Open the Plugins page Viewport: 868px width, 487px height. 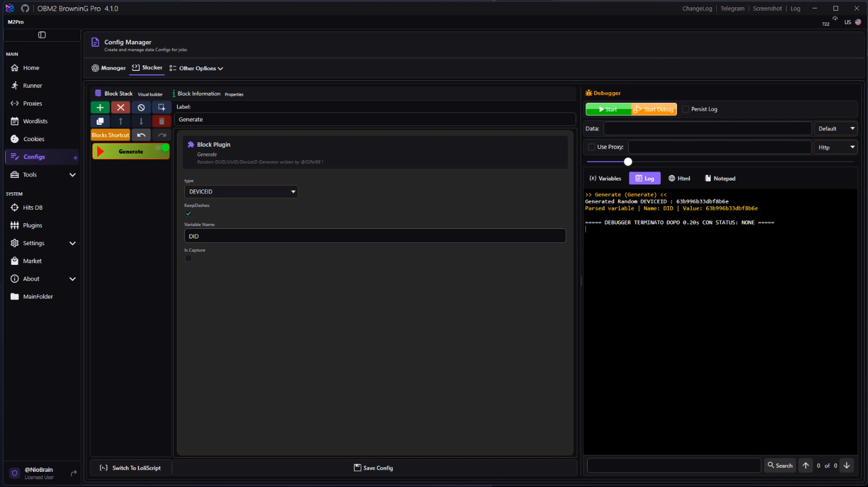point(42,226)
